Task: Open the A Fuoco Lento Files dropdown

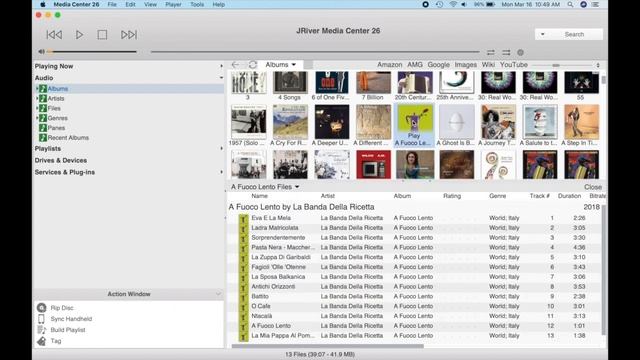Action: pos(265,187)
